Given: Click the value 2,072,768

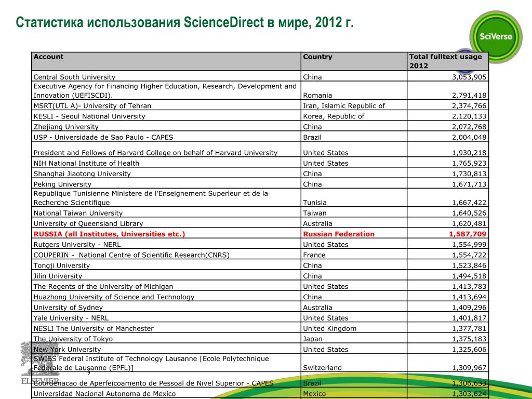Looking at the screenshot, I should pos(469,127).
